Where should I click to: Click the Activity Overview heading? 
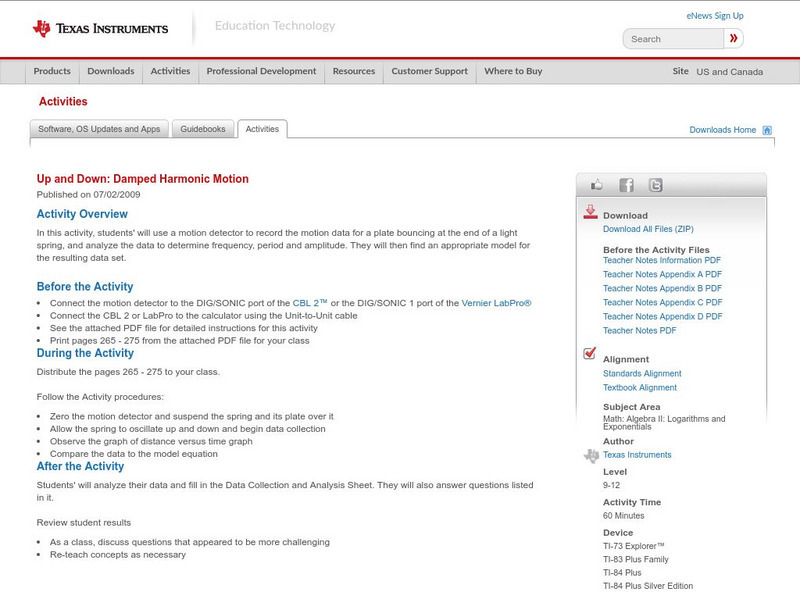click(x=82, y=214)
